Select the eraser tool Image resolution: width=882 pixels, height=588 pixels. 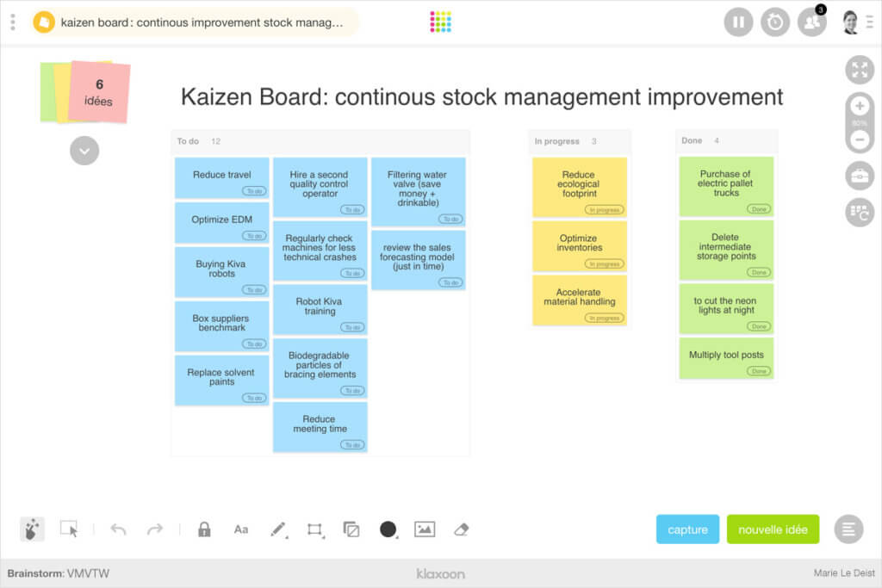tap(461, 529)
